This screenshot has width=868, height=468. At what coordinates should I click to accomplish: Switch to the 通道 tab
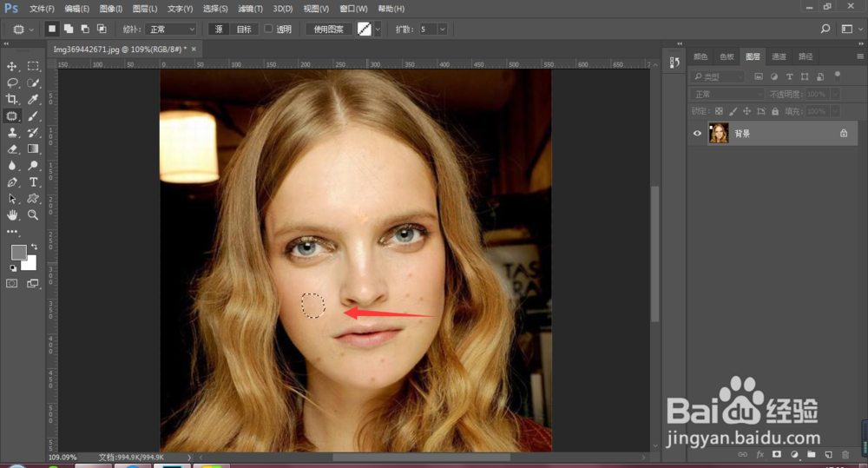pos(779,56)
